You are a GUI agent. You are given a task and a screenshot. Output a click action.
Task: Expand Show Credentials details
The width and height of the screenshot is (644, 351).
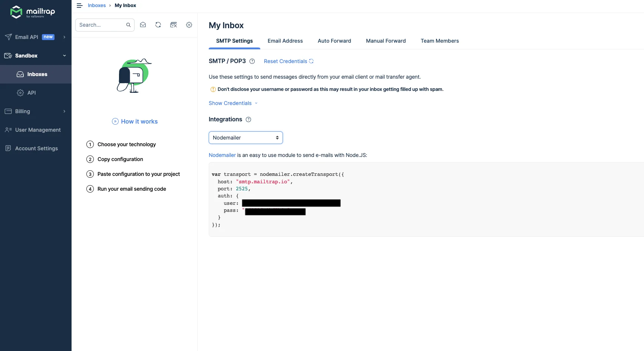[230, 103]
